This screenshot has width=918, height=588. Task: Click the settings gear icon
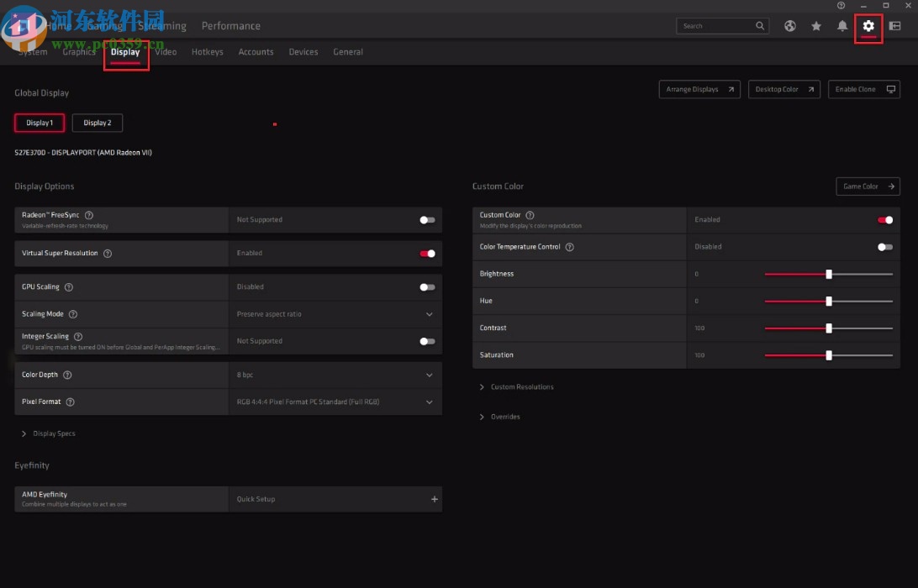[x=868, y=26]
